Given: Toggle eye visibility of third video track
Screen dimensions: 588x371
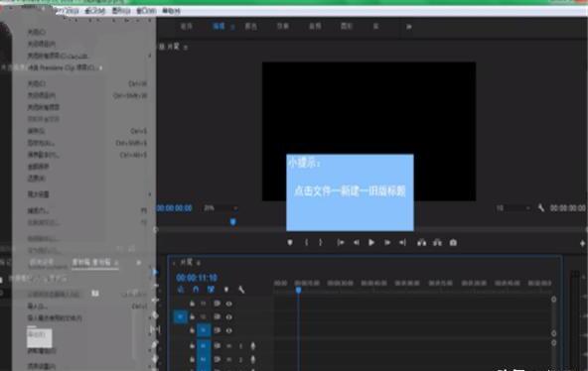Looking at the screenshot, I should [x=228, y=330].
